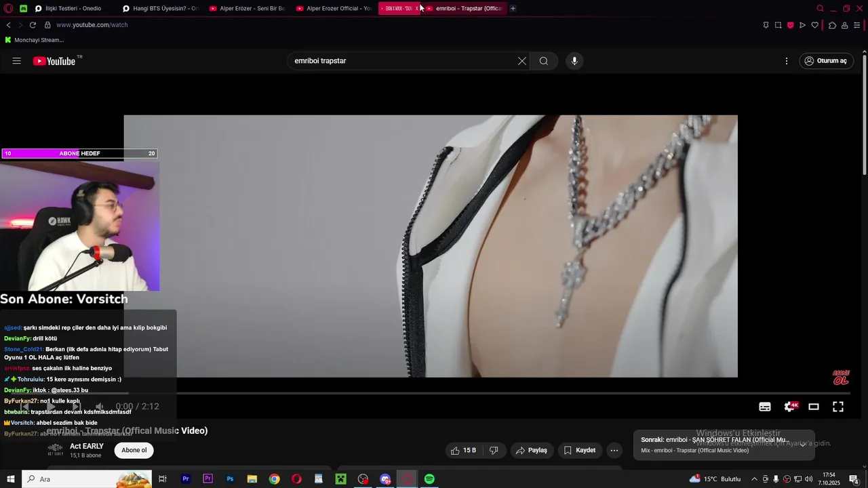Show hidden system tray icons
This screenshot has height=488, width=868.
coord(754,479)
